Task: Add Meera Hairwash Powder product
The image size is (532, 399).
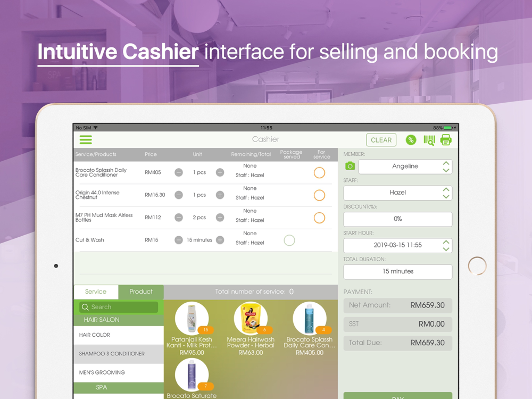Action: click(251, 318)
